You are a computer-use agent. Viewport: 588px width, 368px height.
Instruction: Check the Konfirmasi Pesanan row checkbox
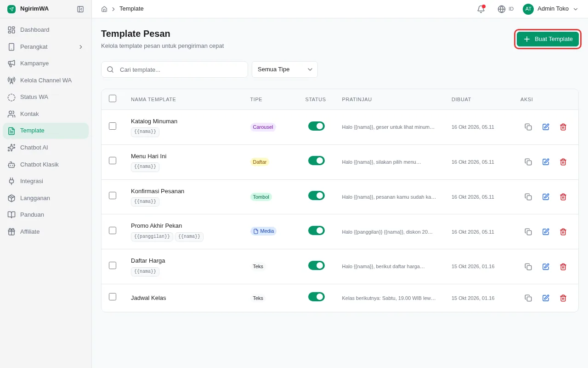[113, 195]
